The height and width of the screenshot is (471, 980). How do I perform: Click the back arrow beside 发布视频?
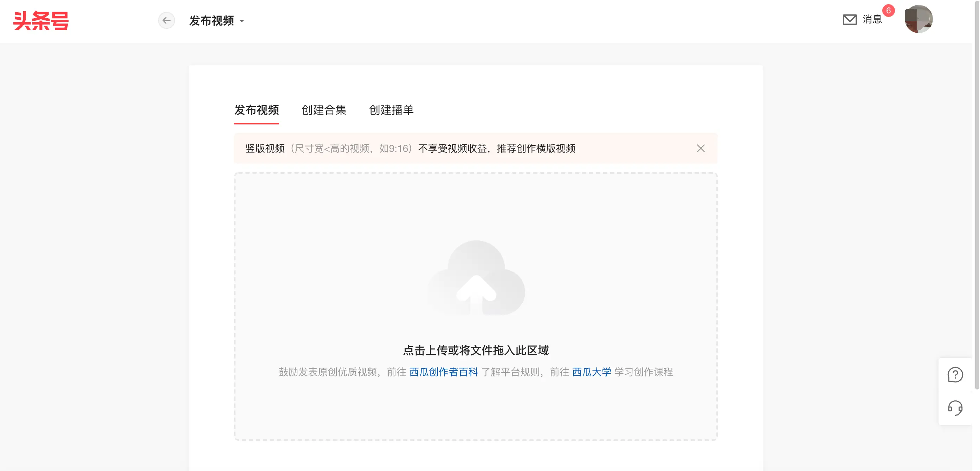pos(167,20)
